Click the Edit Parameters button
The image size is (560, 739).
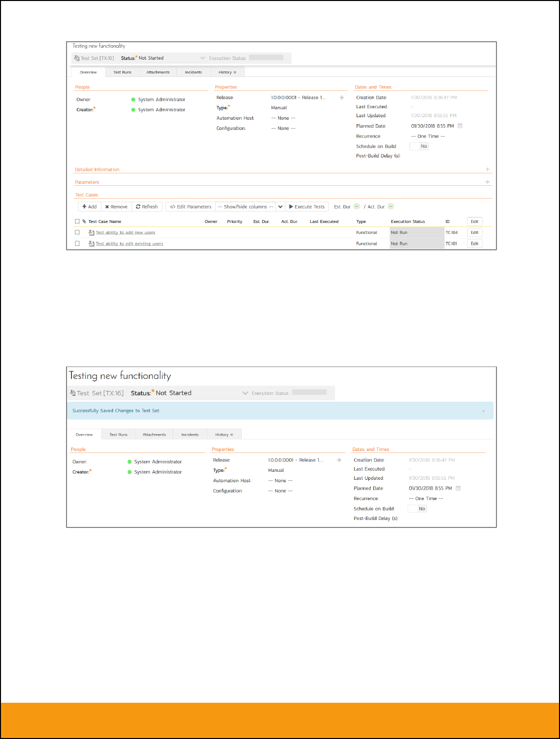tap(191, 207)
